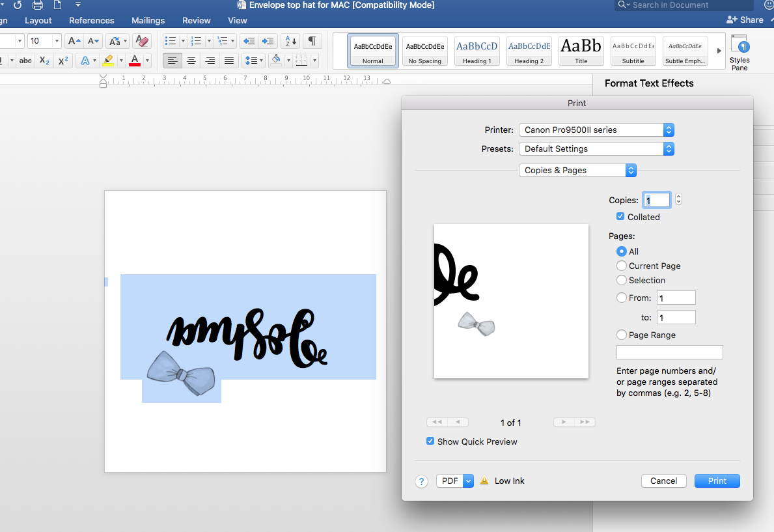The image size is (774, 532).
Task: Click Cancel in the Print dialog
Action: (x=663, y=481)
